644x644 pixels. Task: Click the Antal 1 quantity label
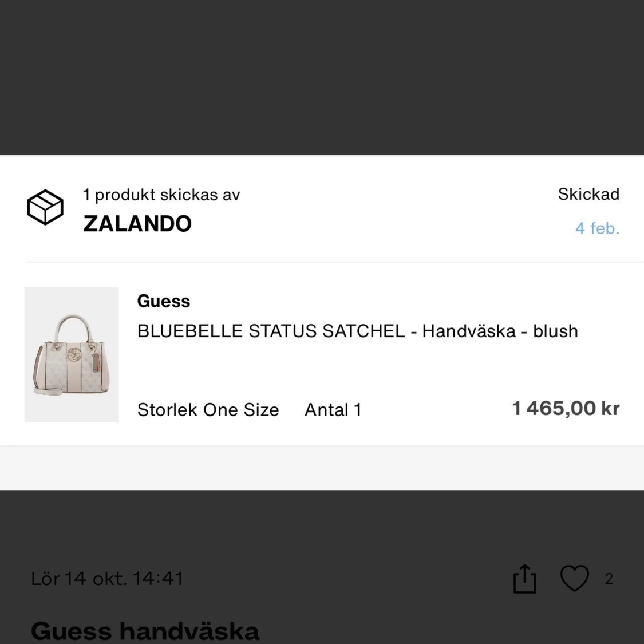[333, 410]
